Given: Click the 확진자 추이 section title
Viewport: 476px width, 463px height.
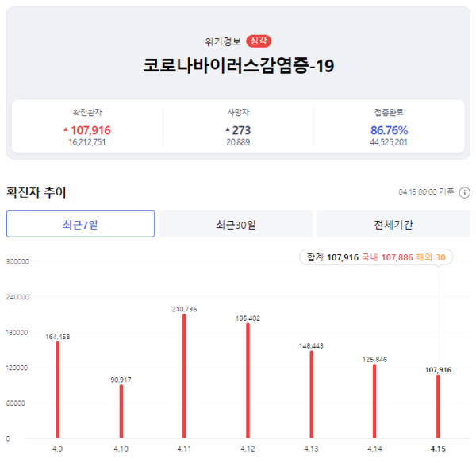Looking at the screenshot, I should (x=36, y=192).
